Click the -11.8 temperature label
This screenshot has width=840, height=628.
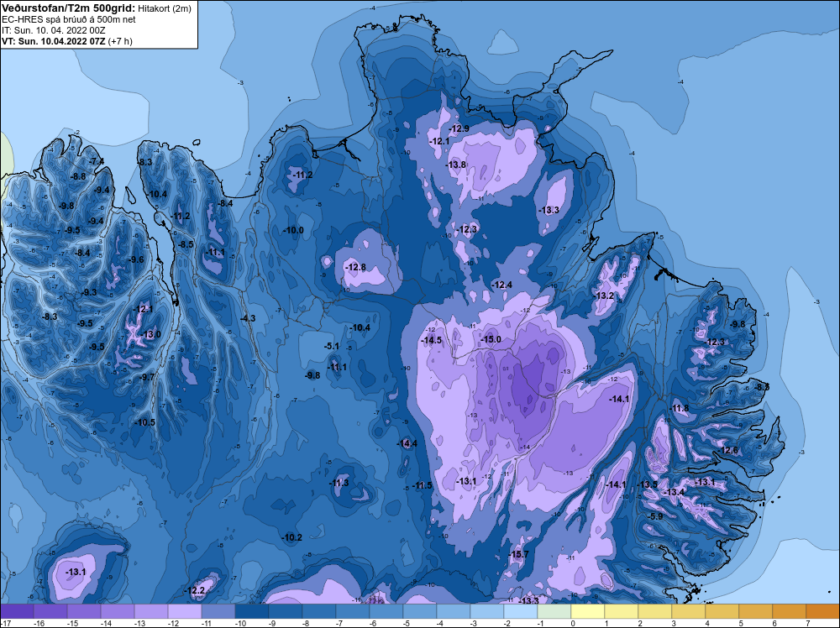680,409
